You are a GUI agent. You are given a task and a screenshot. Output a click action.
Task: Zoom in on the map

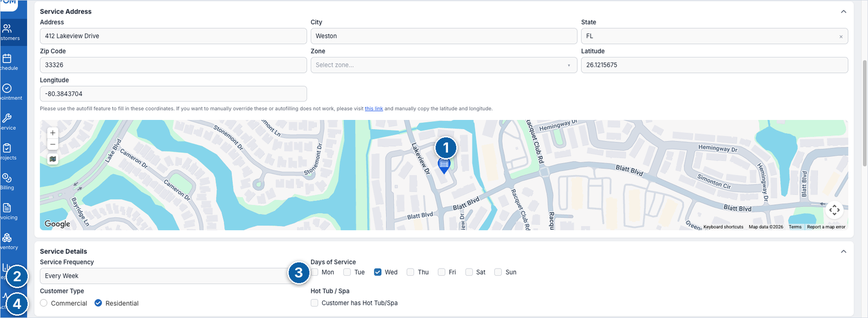[x=53, y=132]
